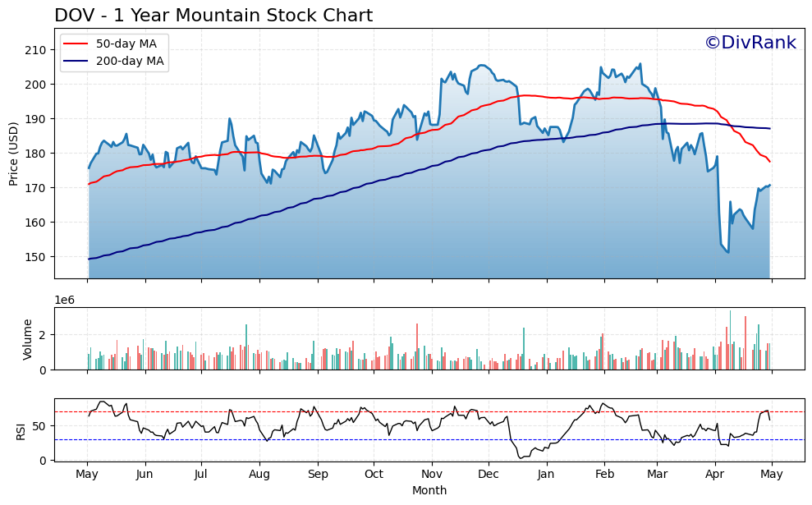
Task: Click the '200-day MA' legend label
Action: pos(130,61)
